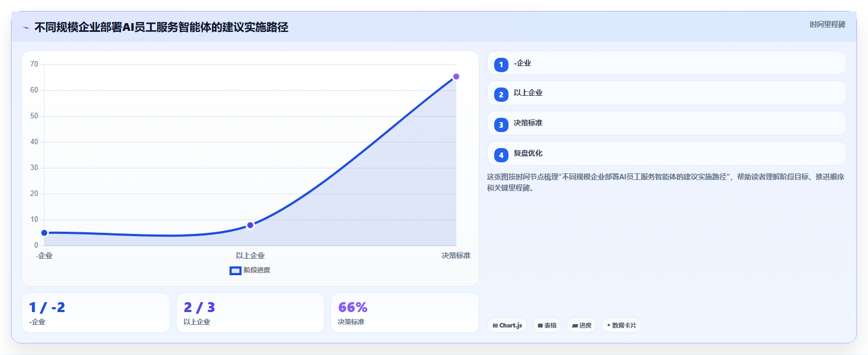Toggle the 阶段进度 legend box
Image resolution: width=868 pixels, height=355 pixels.
point(235,270)
